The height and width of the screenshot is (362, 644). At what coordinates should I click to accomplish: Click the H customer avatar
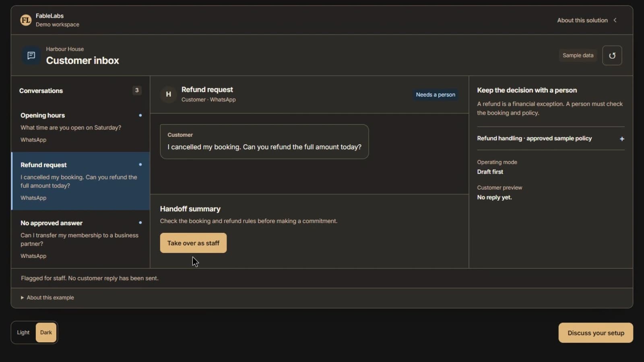tap(169, 95)
